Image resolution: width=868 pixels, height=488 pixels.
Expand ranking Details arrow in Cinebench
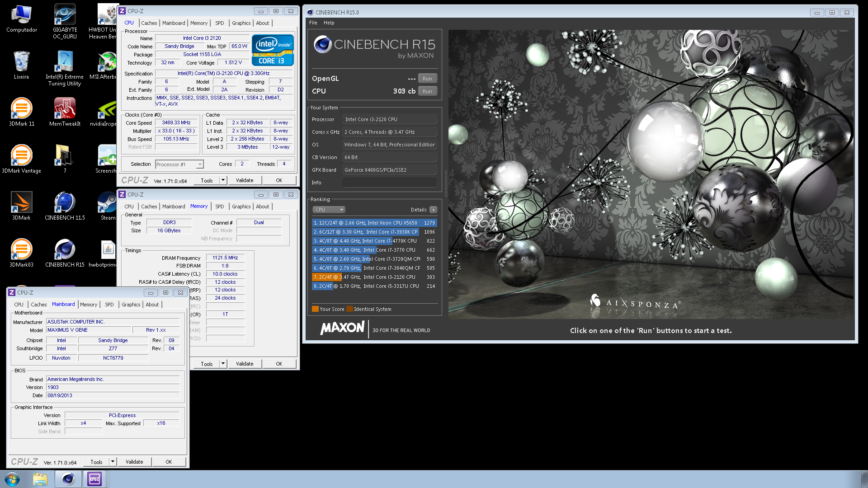click(433, 210)
